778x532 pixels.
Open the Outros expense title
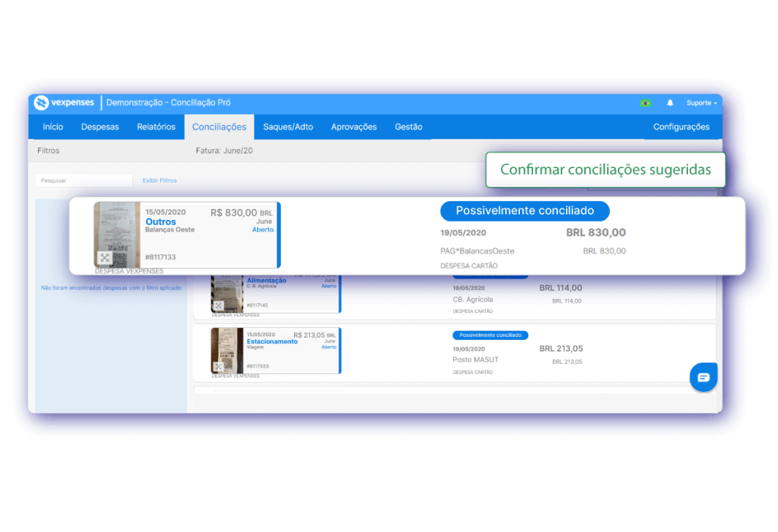pos(161,221)
